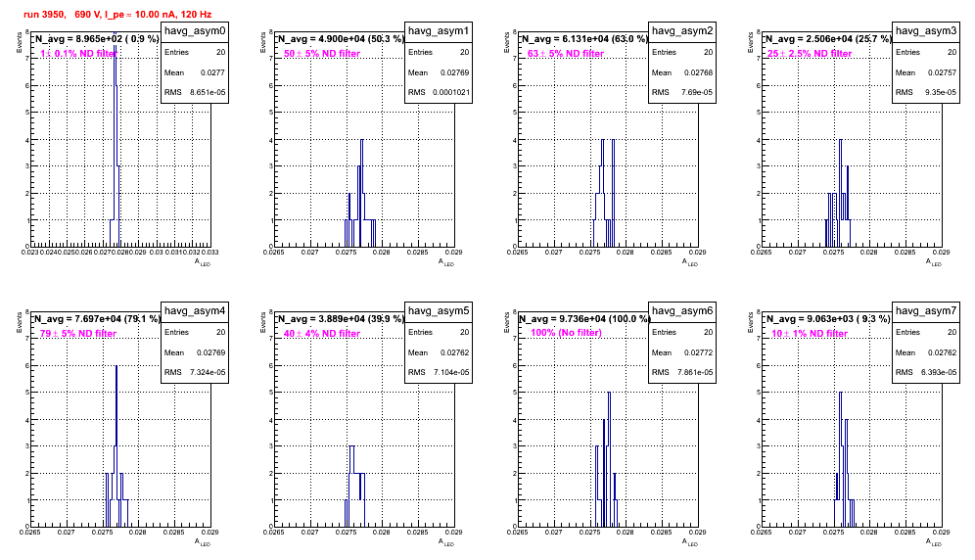
Task: Select the havg_asym1 stats box title
Action: (439, 31)
